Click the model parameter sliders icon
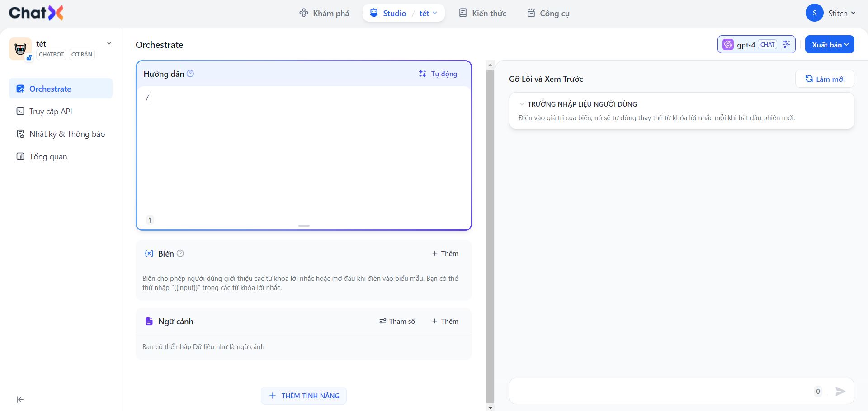Viewport: 868px width, 411px height. [x=786, y=44]
